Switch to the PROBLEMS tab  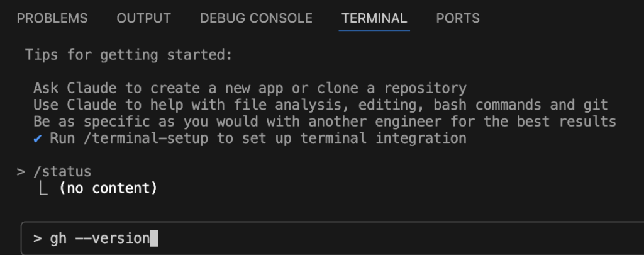click(x=52, y=18)
